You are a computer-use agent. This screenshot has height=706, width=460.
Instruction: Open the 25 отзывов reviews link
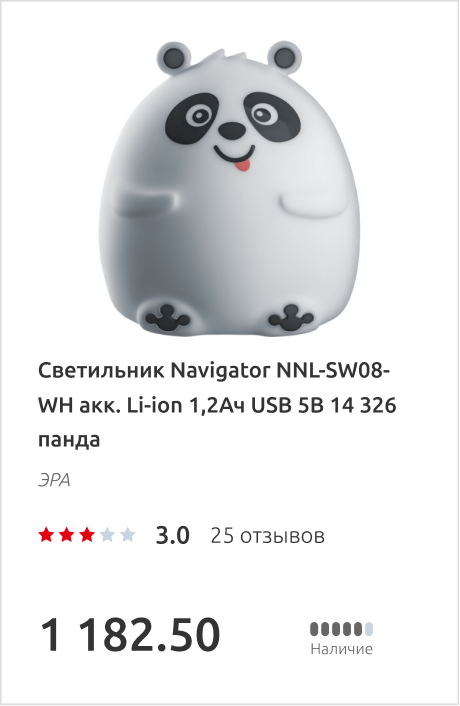[267, 536]
